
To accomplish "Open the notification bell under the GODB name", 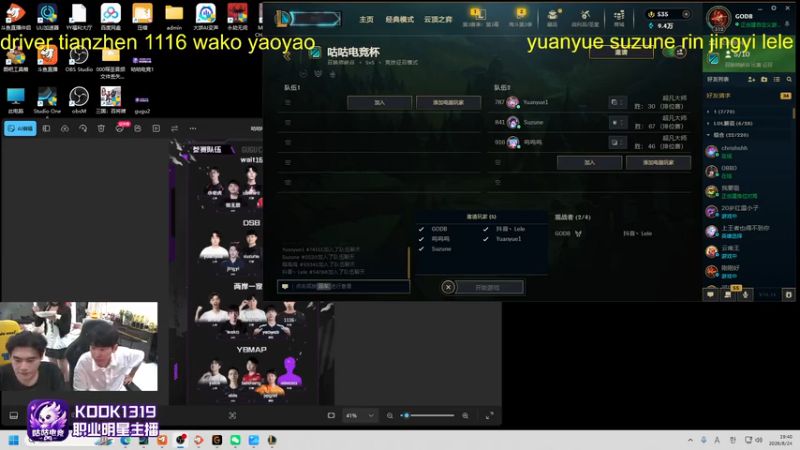I will [x=787, y=24].
